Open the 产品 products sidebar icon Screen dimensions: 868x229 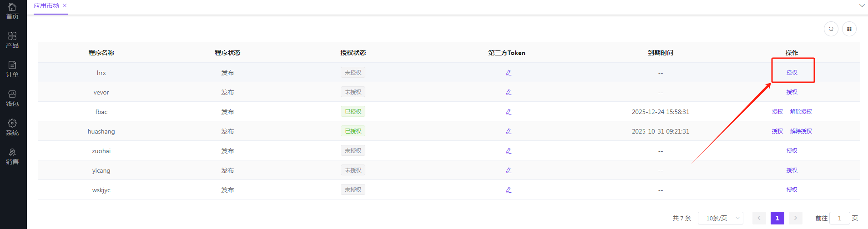pyautogui.click(x=12, y=40)
